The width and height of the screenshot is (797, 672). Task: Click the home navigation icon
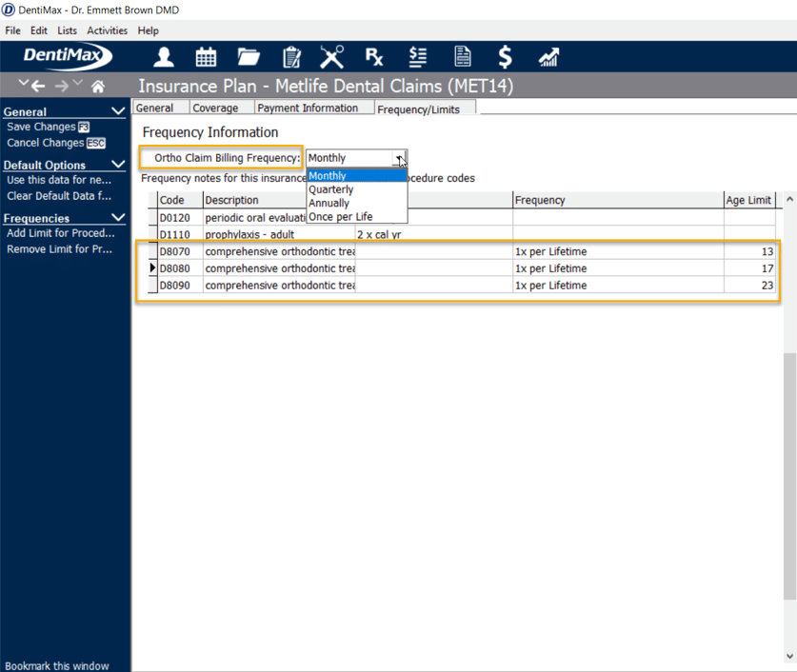coord(98,85)
